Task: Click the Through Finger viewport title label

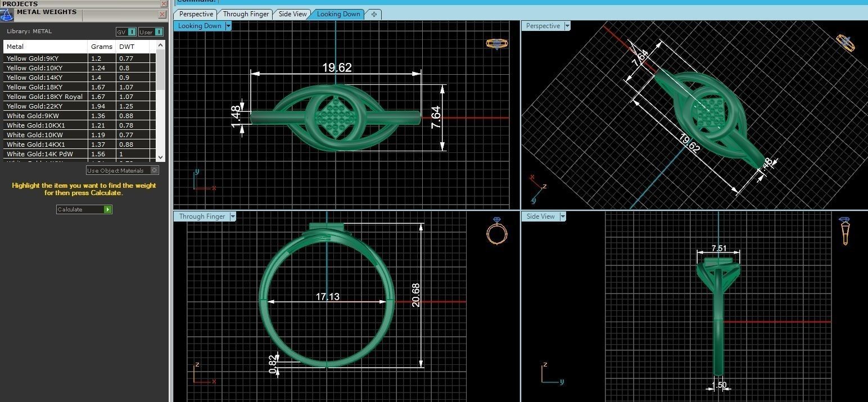Action: (x=202, y=216)
